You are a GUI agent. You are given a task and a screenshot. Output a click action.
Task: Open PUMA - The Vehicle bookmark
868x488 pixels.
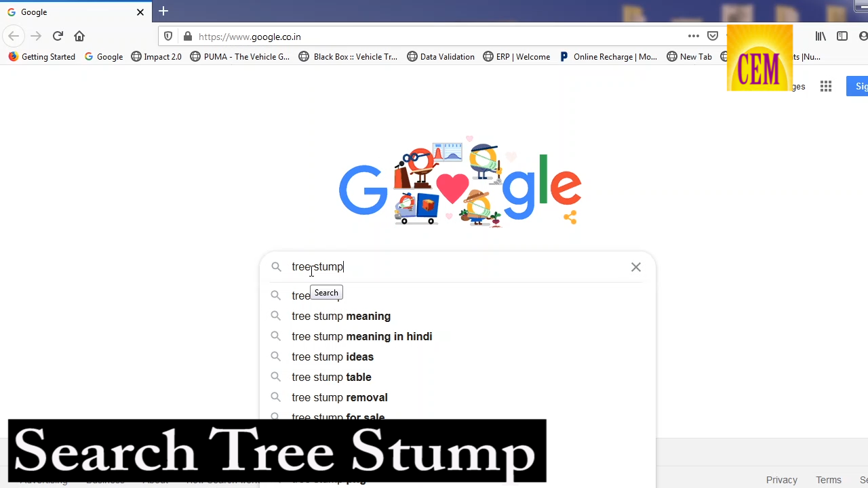tap(240, 57)
